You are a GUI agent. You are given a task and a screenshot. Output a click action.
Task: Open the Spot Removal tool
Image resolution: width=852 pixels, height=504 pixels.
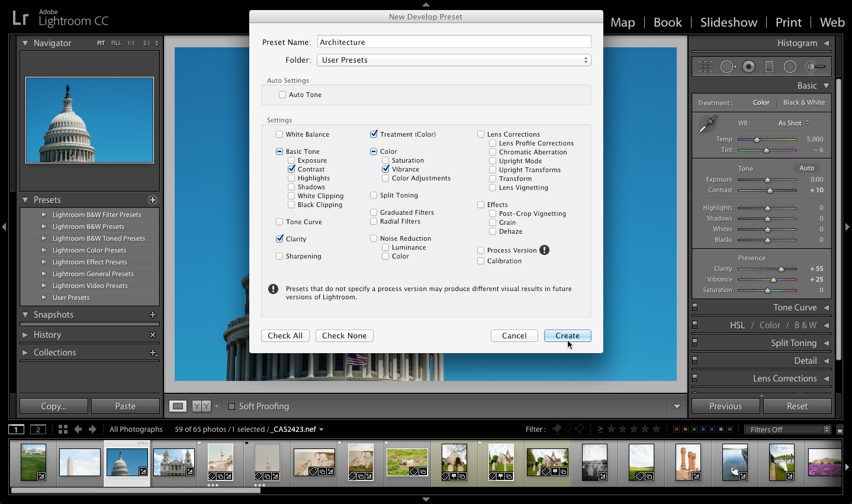[728, 66]
